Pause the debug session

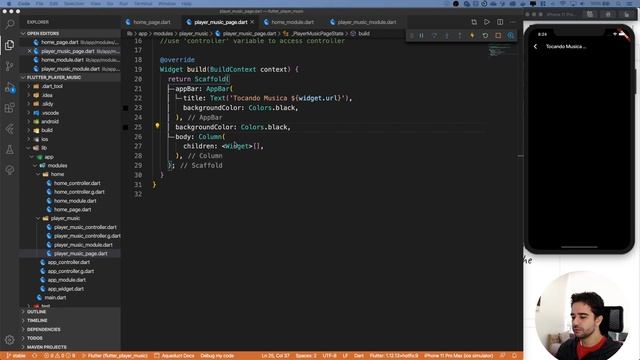point(421,36)
